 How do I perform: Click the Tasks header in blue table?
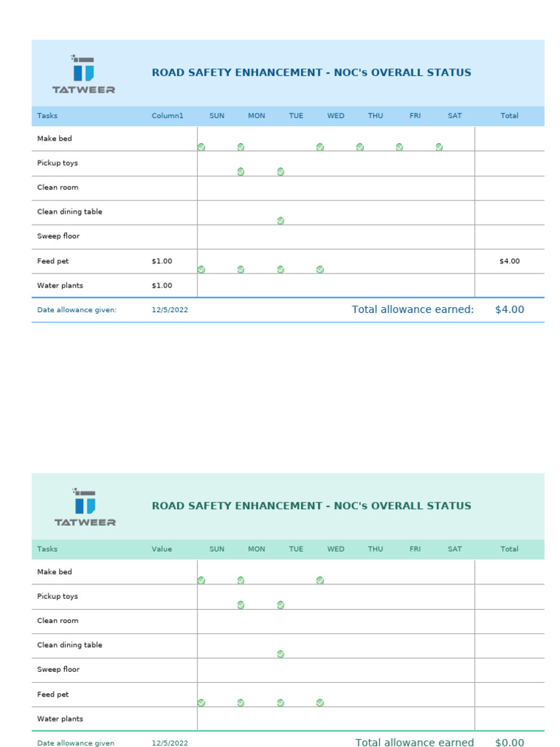tap(47, 116)
